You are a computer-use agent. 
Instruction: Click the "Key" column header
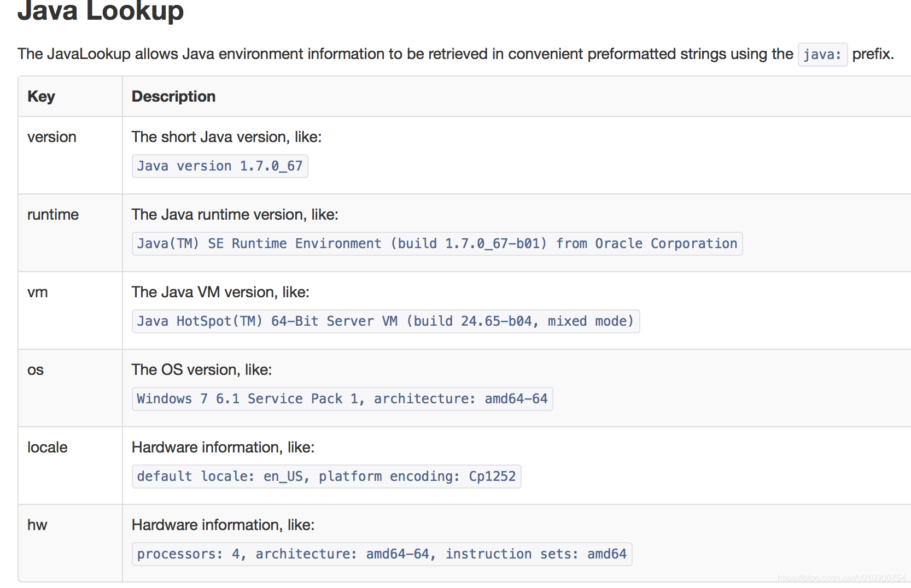pyautogui.click(x=42, y=96)
